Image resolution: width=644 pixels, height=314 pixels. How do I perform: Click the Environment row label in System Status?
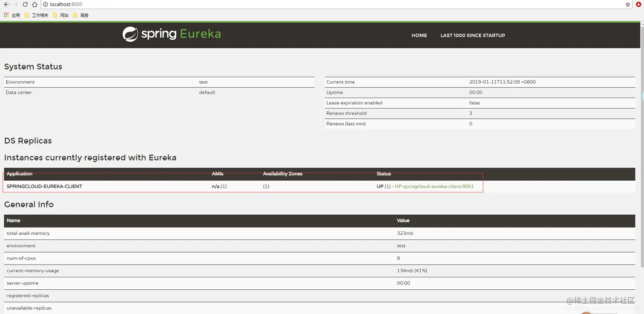20,82
